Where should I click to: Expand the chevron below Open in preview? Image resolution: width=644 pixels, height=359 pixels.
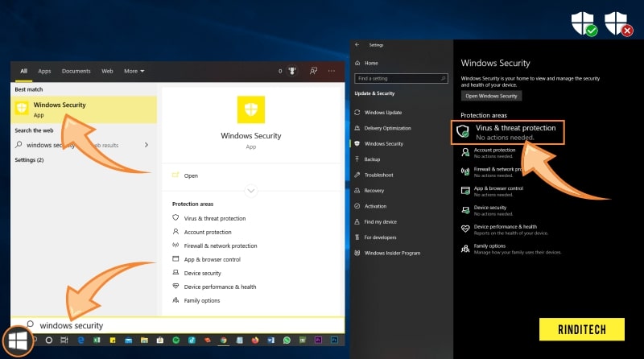click(251, 191)
